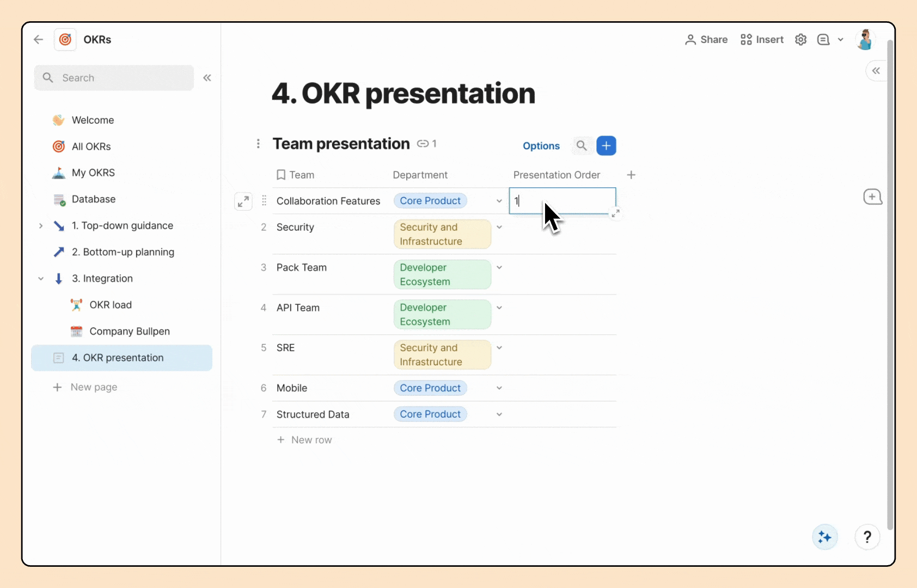917x588 pixels.
Task: Click the API Team cell
Action: (x=298, y=308)
